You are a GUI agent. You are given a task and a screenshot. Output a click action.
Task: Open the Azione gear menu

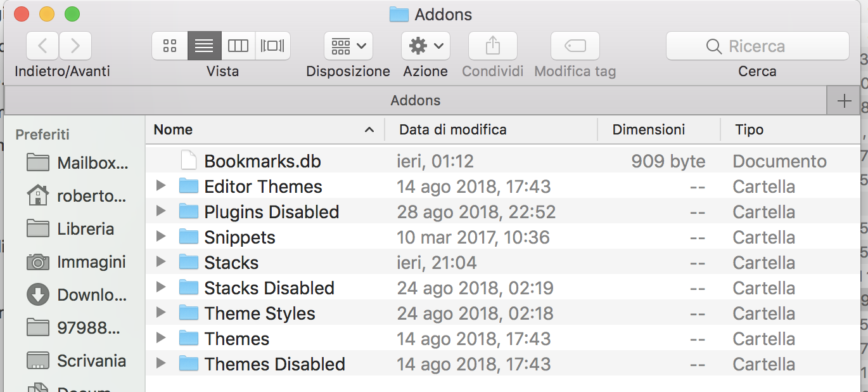[x=426, y=46]
